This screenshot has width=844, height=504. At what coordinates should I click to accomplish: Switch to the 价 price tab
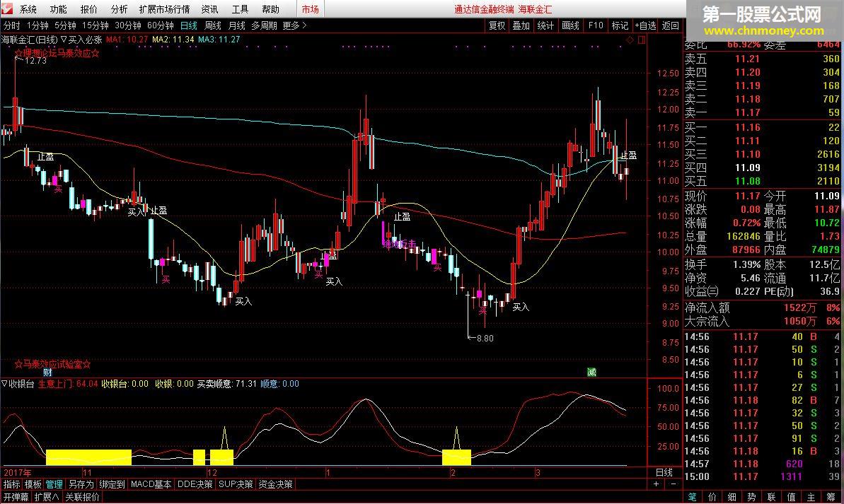(x=712, y=497)
